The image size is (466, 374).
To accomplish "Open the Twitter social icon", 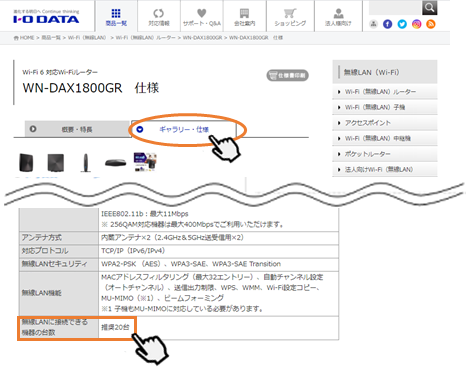I will point(402,24).
